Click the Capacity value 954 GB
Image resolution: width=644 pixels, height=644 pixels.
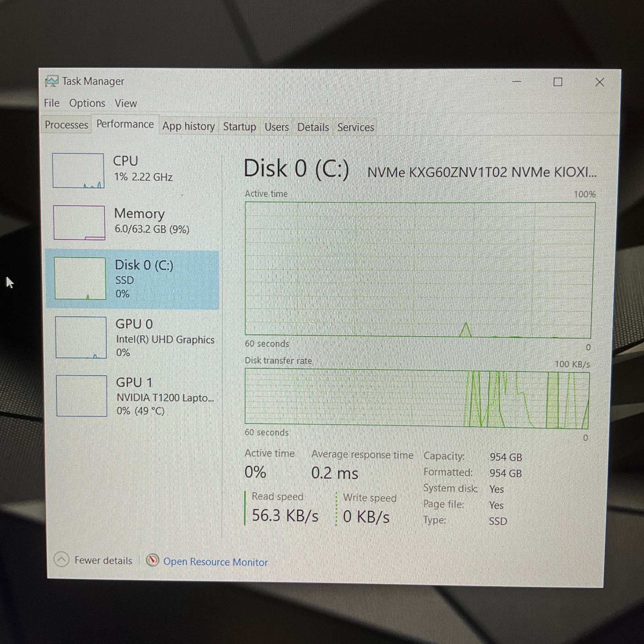click(x=506, y=457)
